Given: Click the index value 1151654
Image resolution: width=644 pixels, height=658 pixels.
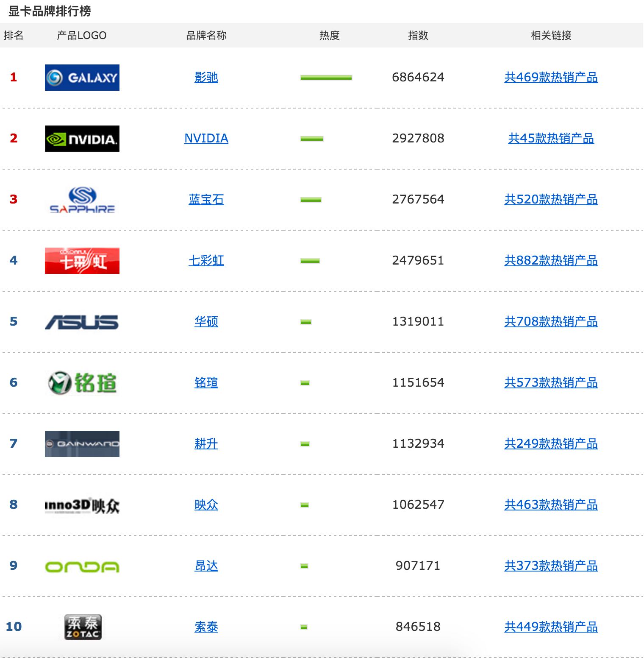Looking at the screenshot, I should pyautogui.click(x=418, y=382).
